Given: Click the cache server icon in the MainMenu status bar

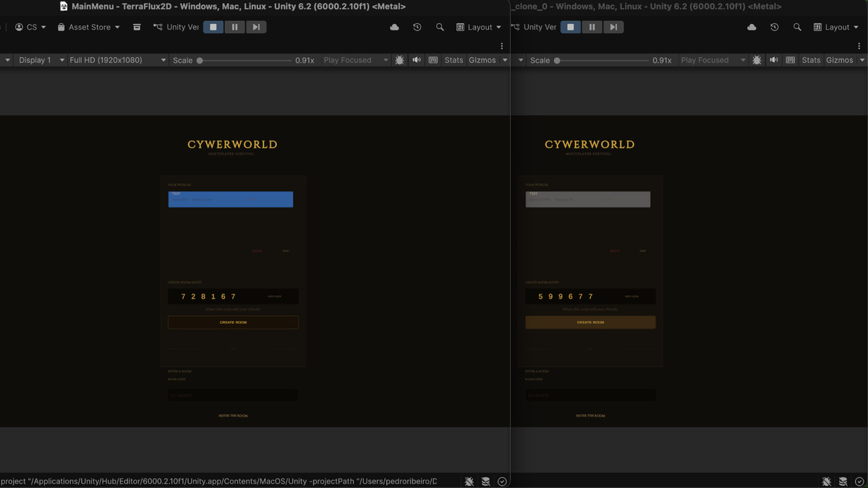Looking at the screenshot, I should 486,481.
